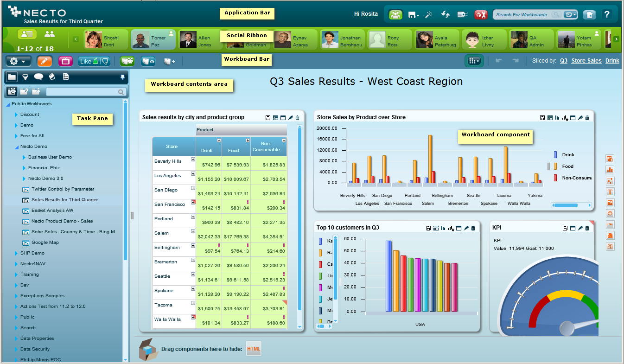The height and width of the screenshot is (364, 624).
Task: Collapse the Necto Demo folder
Action: click(16, 147)
